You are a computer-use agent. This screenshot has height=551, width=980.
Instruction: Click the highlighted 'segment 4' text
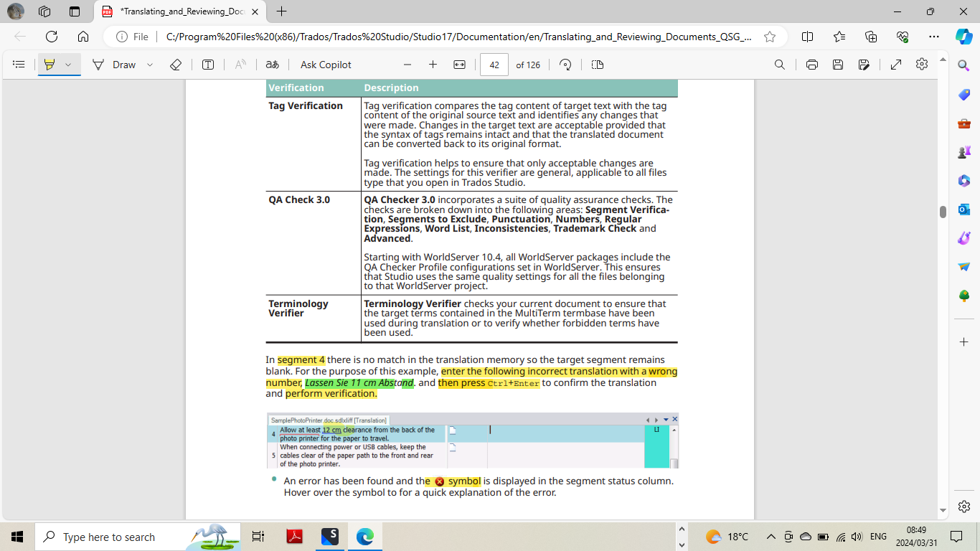(301, 360)
